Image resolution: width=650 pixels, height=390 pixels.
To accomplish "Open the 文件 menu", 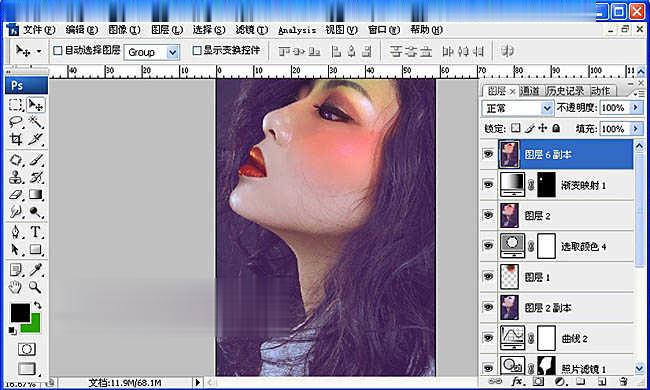I will tap(39, 30).
